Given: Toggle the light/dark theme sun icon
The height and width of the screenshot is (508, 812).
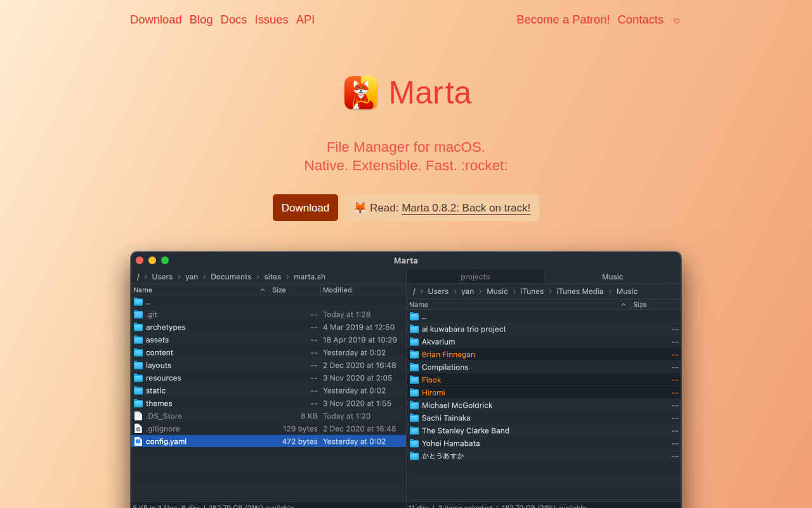Looking at the screenshot, I should pos(676,20).
